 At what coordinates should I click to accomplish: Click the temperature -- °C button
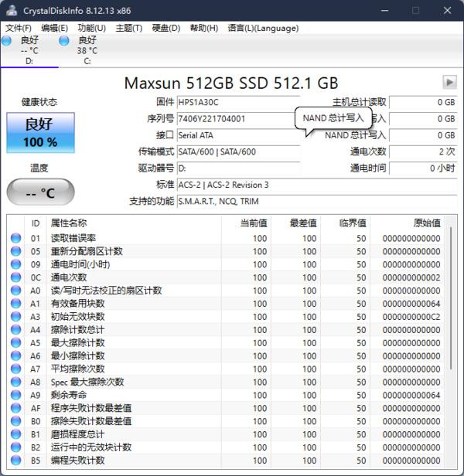40,192
